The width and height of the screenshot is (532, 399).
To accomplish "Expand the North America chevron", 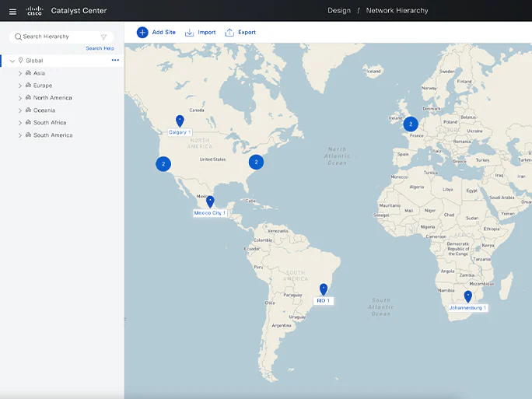I will (20, 98).
